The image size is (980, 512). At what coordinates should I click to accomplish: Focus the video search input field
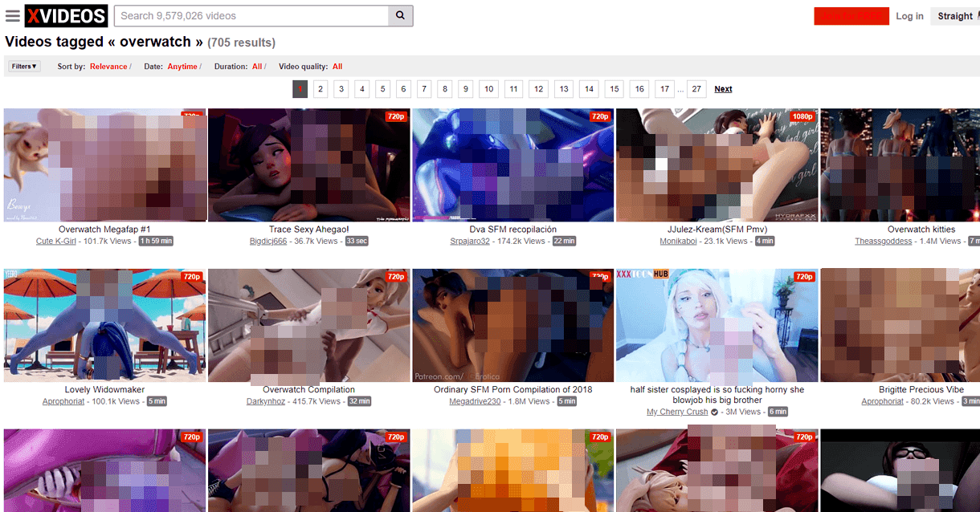(x=251, y=15)
